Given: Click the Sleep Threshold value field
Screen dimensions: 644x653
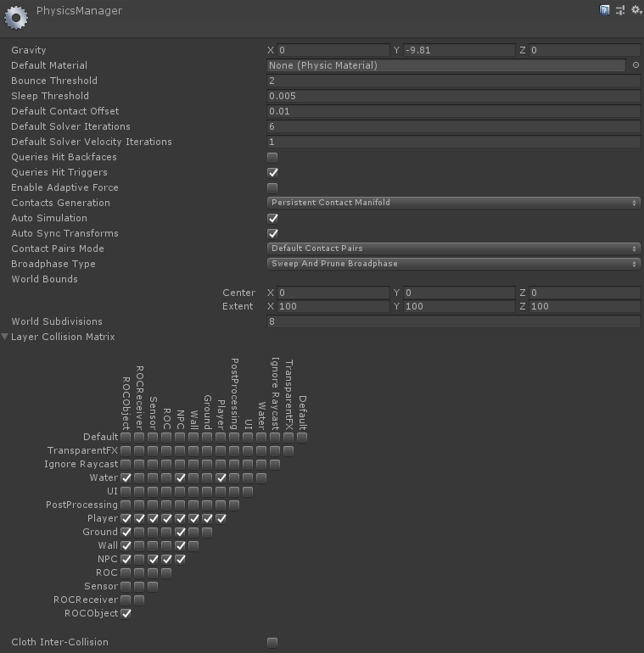Looking at the screenshot, I should 454,96.
